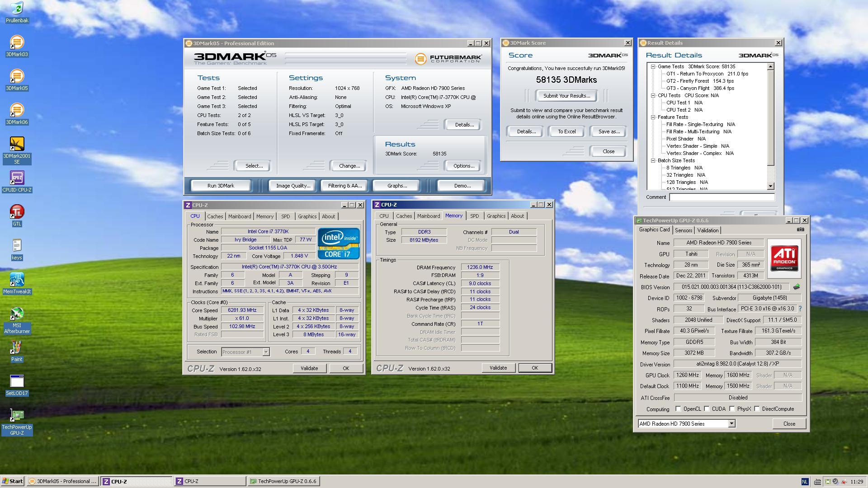868x488 pixels.
Task: Switch to the Sensors tab in GPU-Z
Action: 683,230
